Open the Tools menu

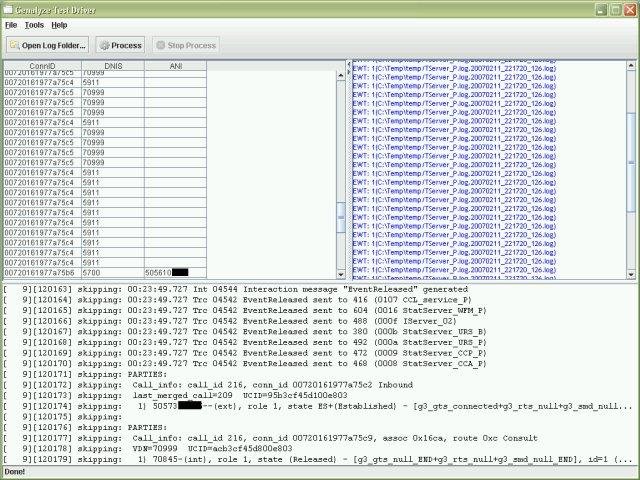coord(34,25)
